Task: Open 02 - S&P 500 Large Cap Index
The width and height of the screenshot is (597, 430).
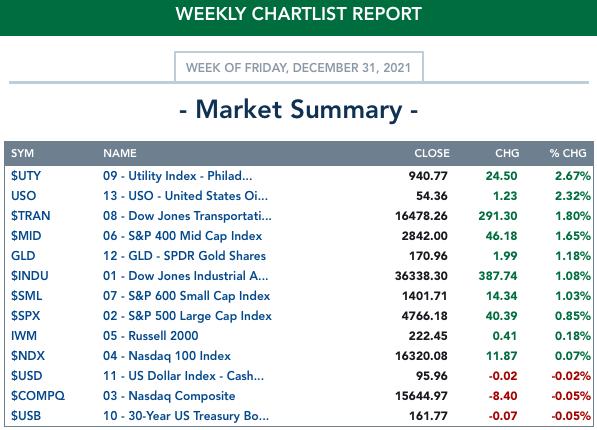Action: [187, 316]
